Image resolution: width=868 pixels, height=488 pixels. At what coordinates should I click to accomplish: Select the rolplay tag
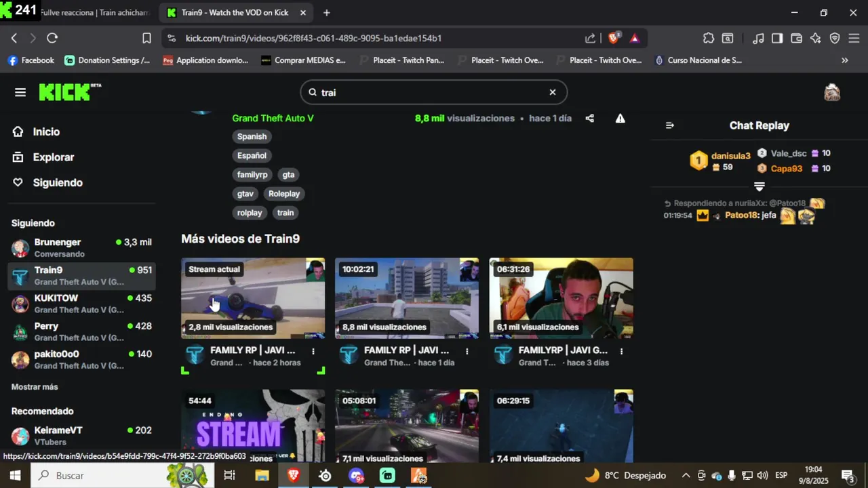tap(250, 212)
